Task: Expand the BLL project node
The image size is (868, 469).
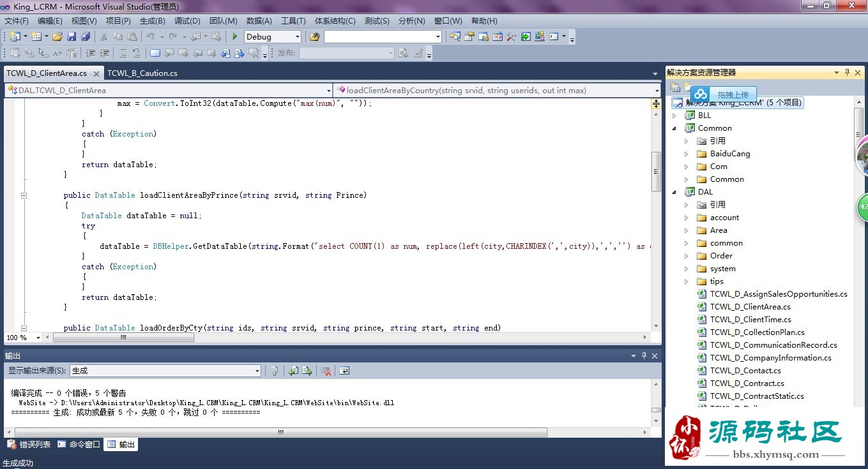Action: (x=674, y=115)
